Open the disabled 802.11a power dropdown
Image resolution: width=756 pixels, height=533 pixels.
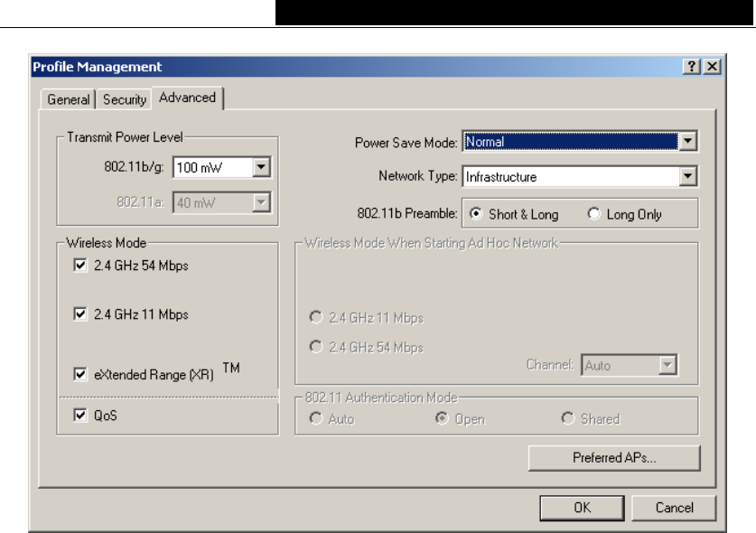pyautogui.click(x=261, y=202)
